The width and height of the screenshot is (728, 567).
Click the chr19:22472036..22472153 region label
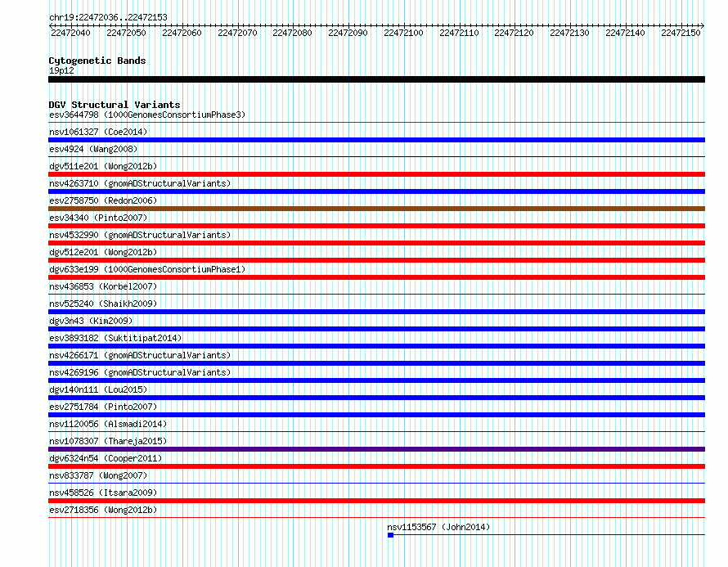[108, 17]
